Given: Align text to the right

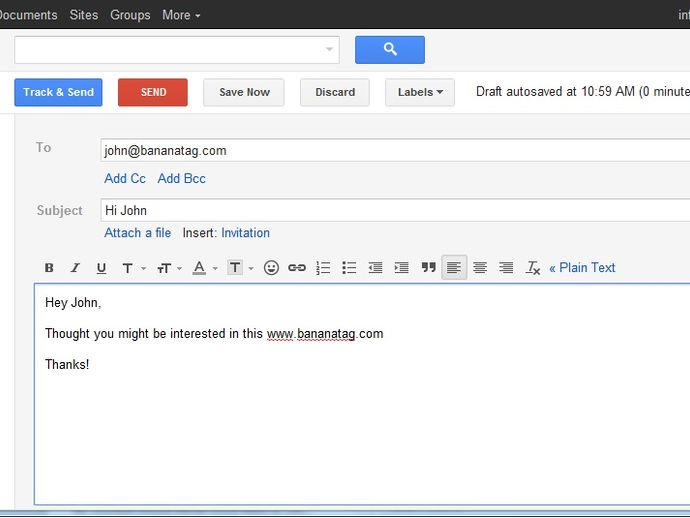Looking at the screenshot, I should [x=506, y=268].
